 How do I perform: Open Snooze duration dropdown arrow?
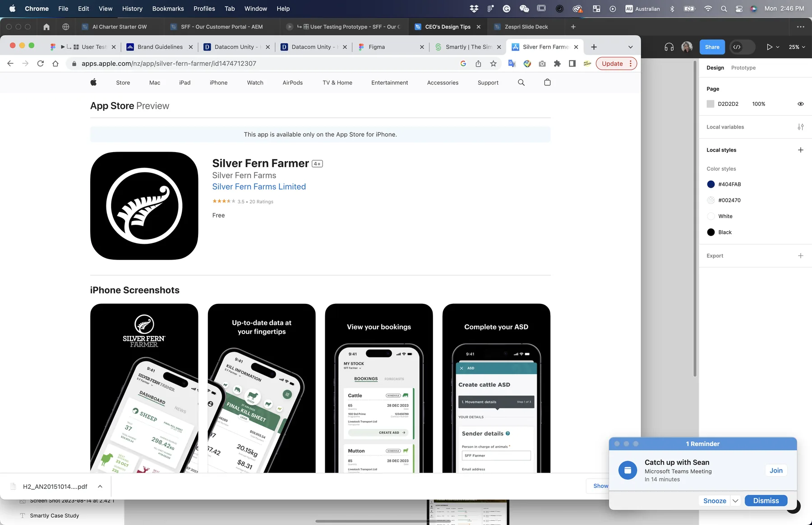coord(735,501)
